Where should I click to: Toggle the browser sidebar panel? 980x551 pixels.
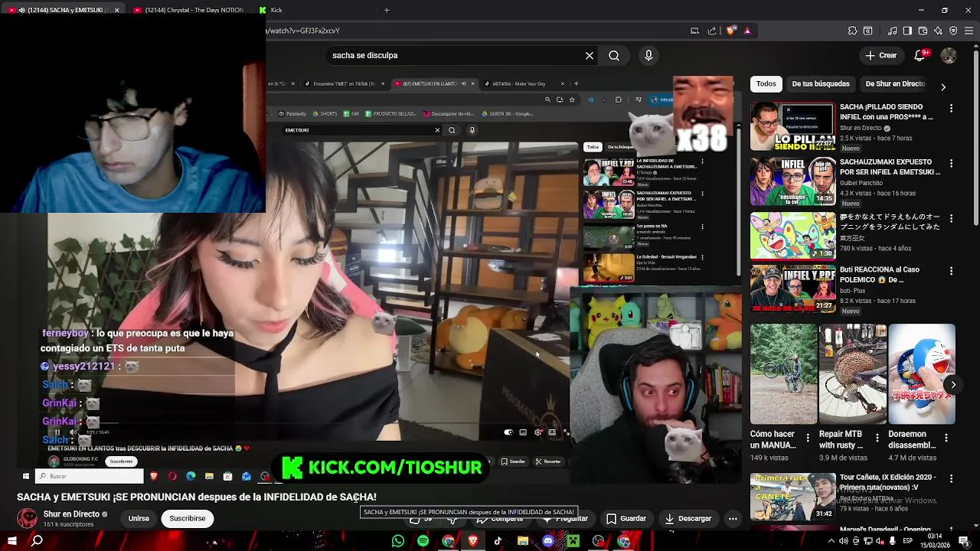(x=907, y=31)
